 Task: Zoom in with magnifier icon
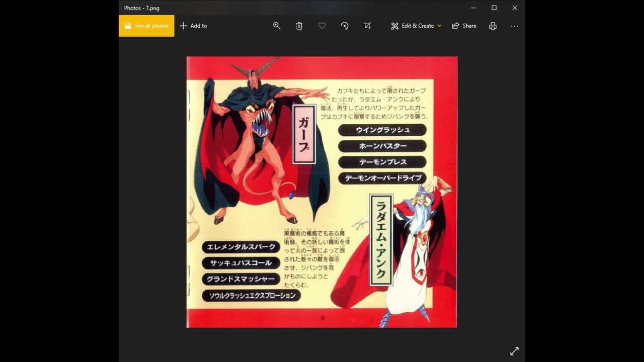[277, 26]
